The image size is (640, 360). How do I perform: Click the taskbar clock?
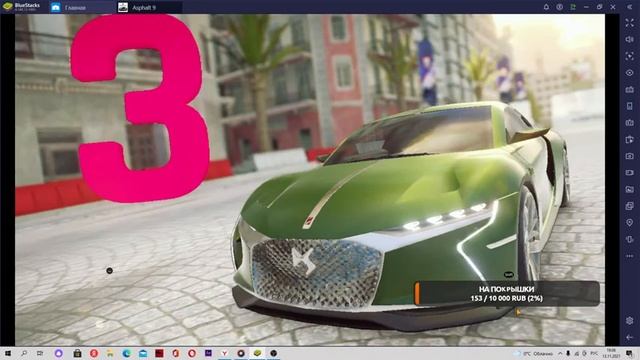611,353
